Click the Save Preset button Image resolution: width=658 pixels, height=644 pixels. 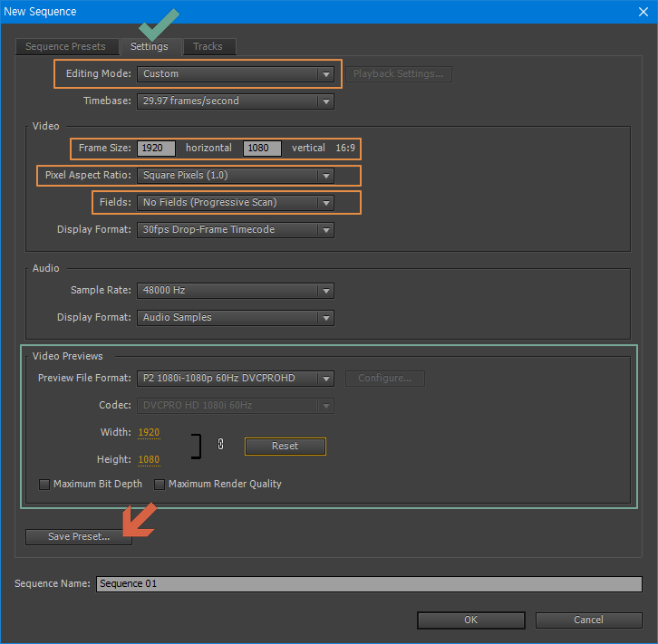coord(79,537)
